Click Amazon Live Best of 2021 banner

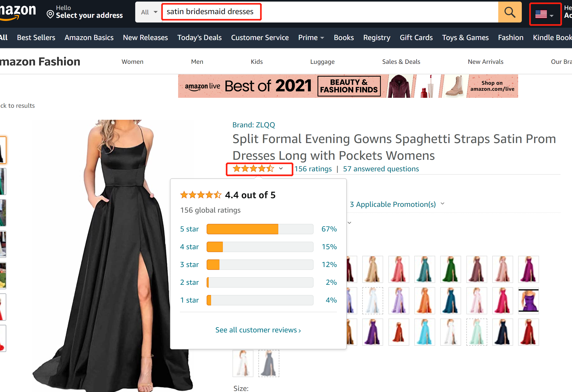pos(348,86)
